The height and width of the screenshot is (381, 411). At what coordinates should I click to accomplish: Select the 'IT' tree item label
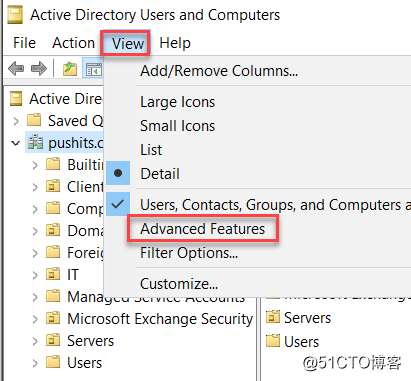[73, 275]
